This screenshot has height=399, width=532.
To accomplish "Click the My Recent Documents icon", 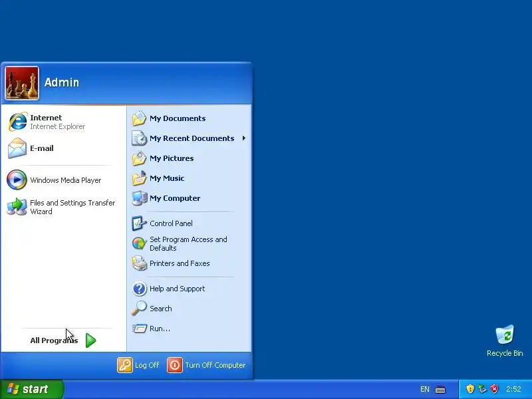I will coord(139,138).
